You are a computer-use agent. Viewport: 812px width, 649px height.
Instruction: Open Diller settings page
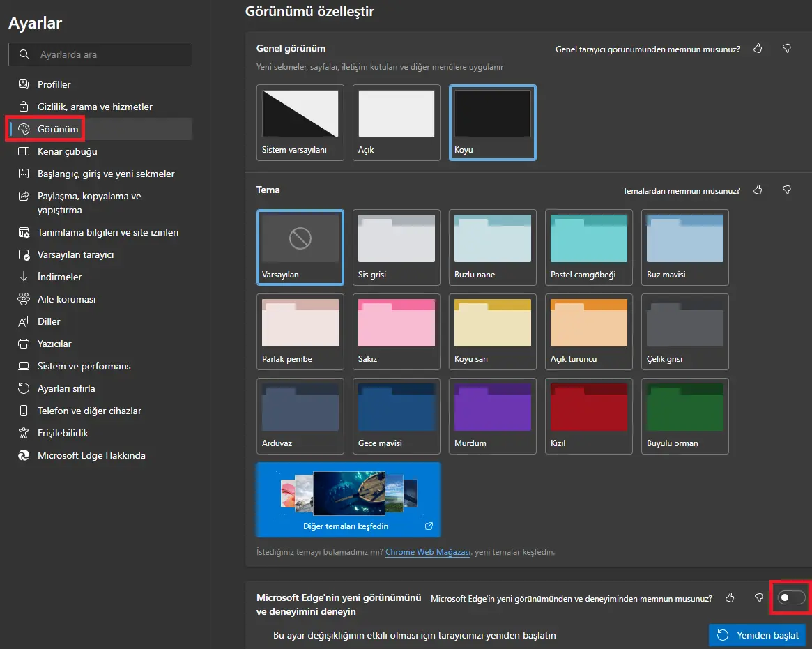[x=100, y=321]
